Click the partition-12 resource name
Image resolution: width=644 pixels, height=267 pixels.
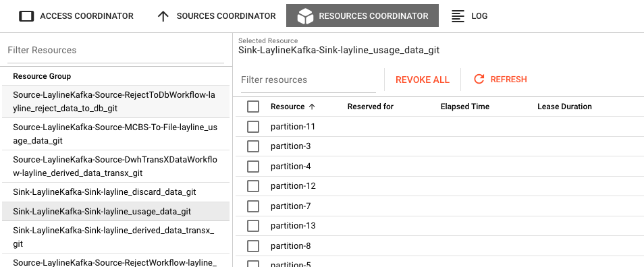point(293,186)
